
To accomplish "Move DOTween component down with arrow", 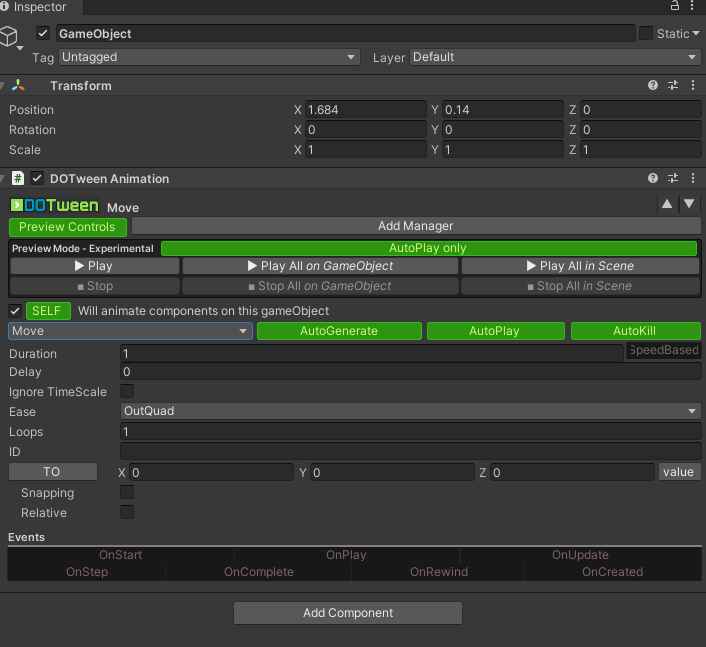I will (689, 204).
